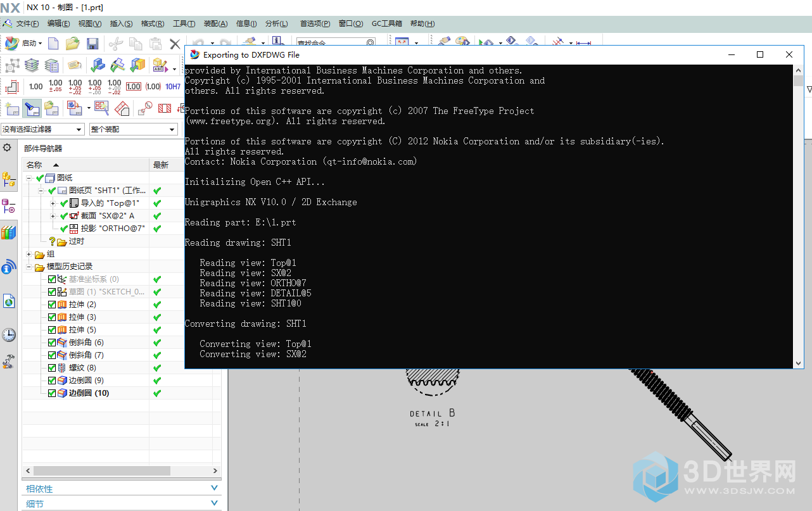
Task: Toggle the 拉伸 (3) checkbox
Action: 52,317
